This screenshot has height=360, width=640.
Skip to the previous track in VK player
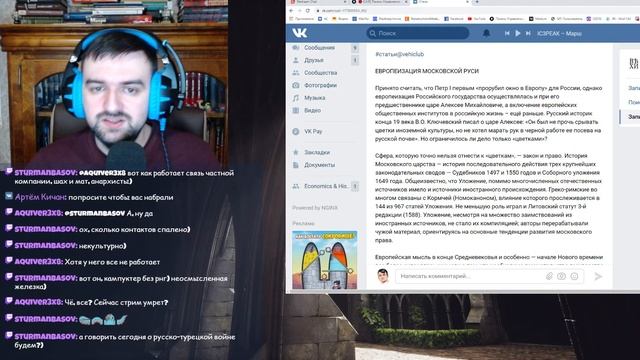click(x=507, y=33)
